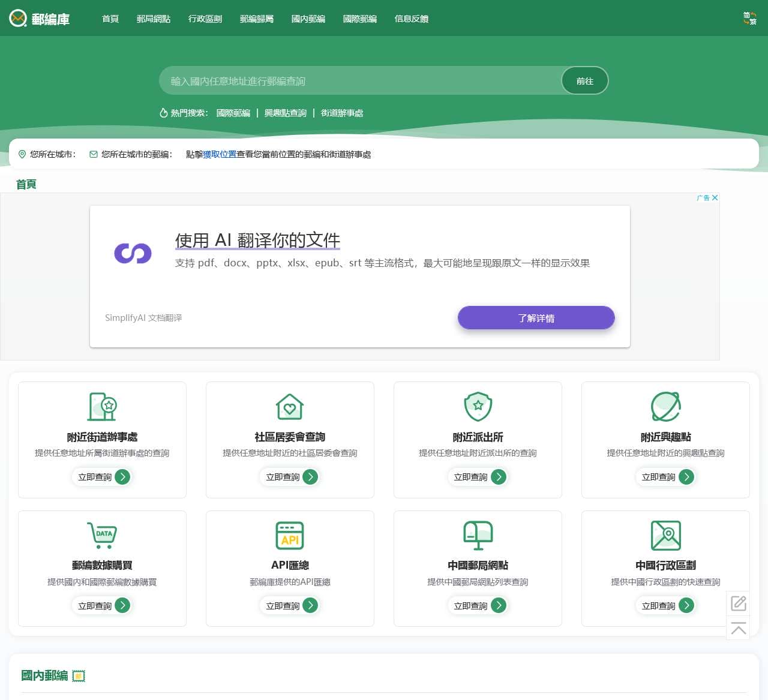Click 立即查詢 arrow under 郵編數據購買
The image size is (768, 700).
[122, 605]
